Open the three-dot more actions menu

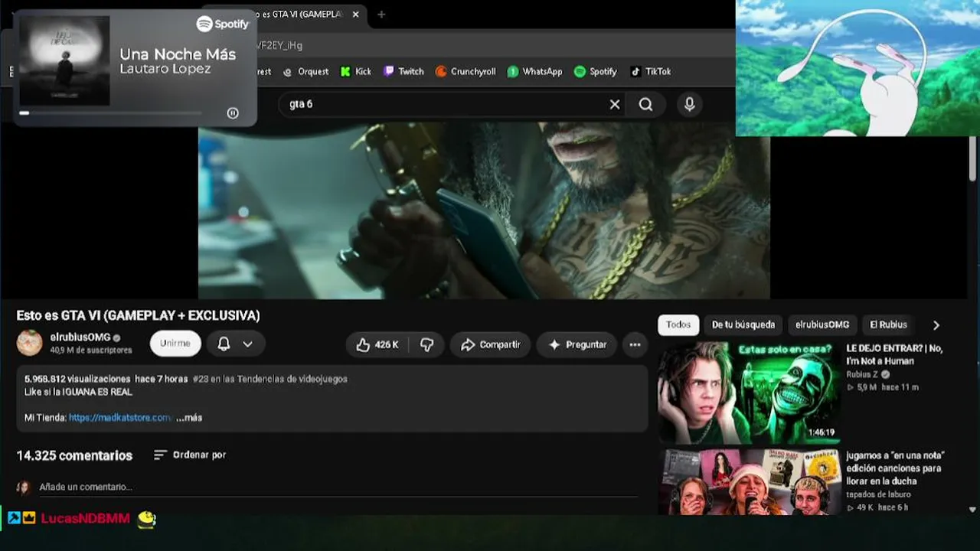[635, 344]
